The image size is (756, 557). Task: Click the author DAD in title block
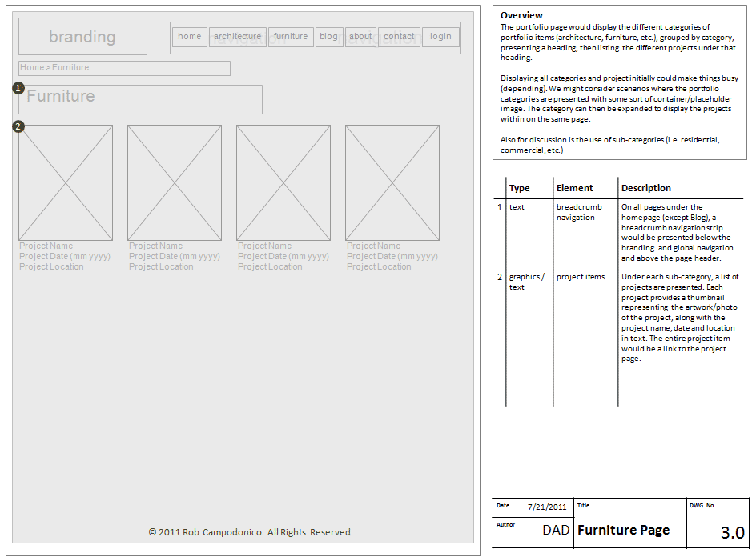pyautogui.click(x=556, y=531)
